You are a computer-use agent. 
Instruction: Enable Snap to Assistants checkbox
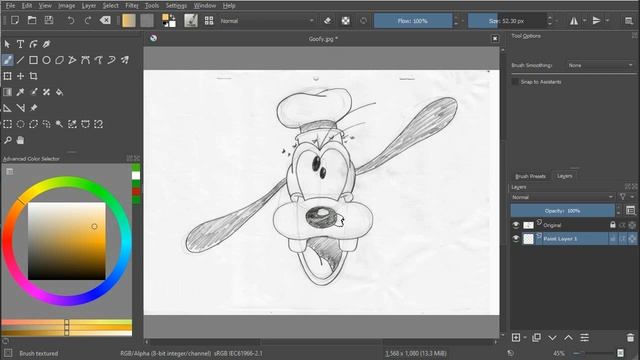[x=515, y=82]
